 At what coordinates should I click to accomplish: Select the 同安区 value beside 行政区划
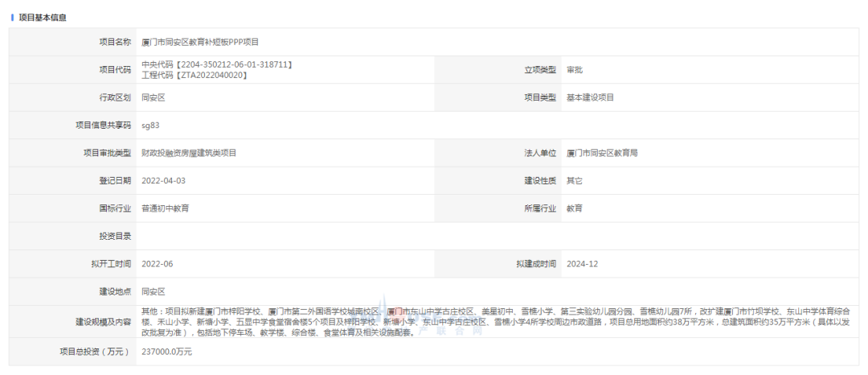point(153,97)
